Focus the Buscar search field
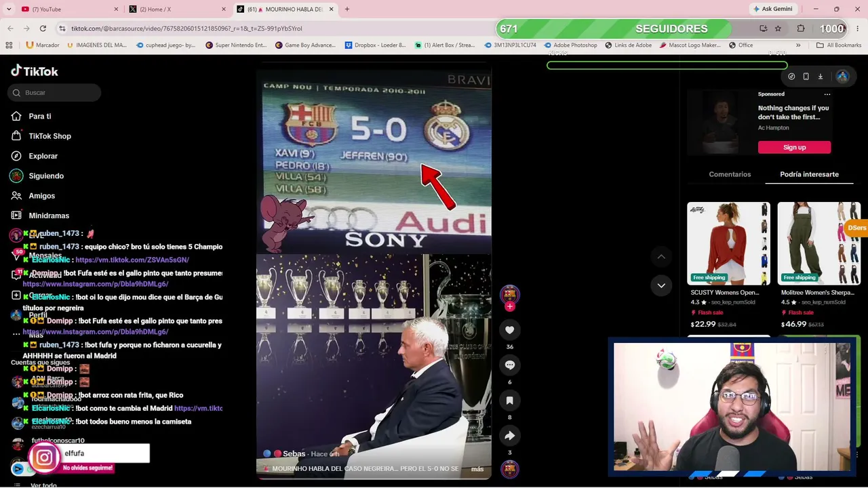This screenshot has height=488, width=868. tap(55, 93)
